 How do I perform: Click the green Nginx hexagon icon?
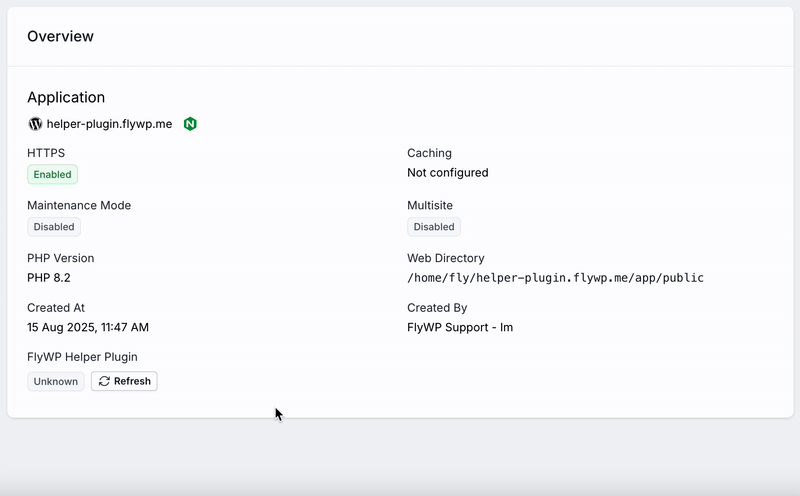190,124
